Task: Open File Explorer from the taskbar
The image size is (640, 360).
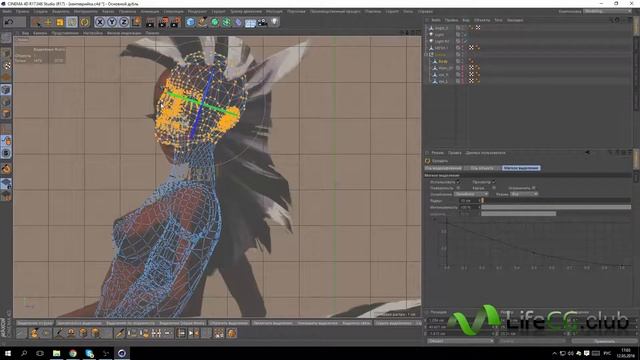Action: pyautogui.click(x=56, y=353)
